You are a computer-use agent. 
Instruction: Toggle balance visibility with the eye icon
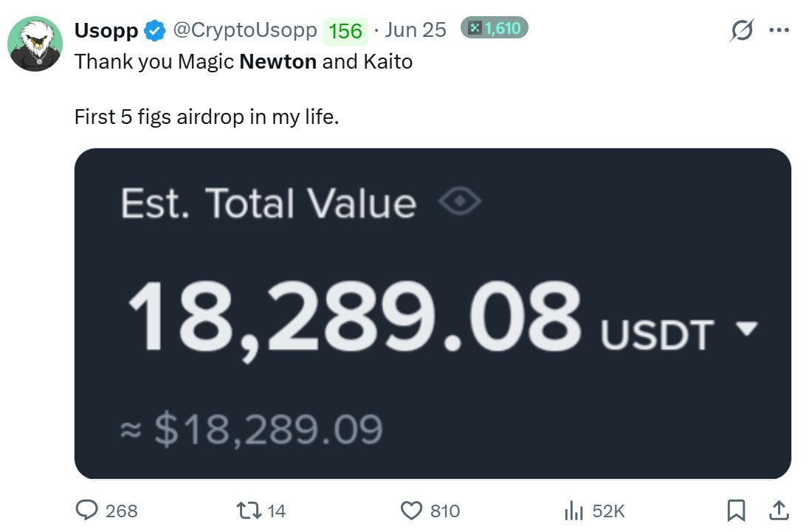[x=459, y=202]
